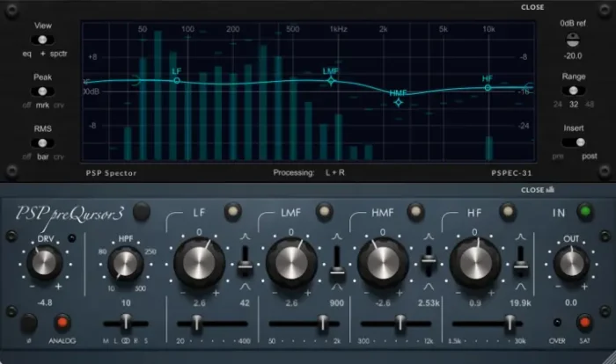The image size is (616, 364).
Task: Toggle the HF band enable button
Action: tap(508, 211)
